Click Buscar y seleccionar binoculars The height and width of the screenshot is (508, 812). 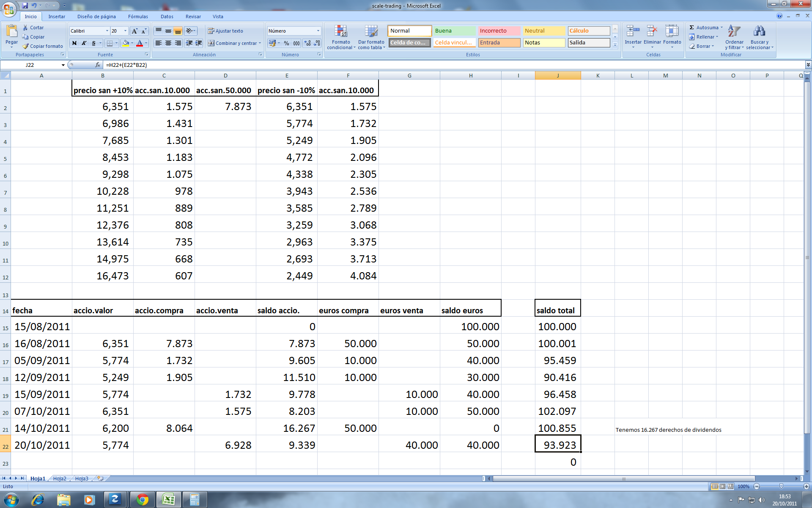pyautogui.click(x=759, y=32)
